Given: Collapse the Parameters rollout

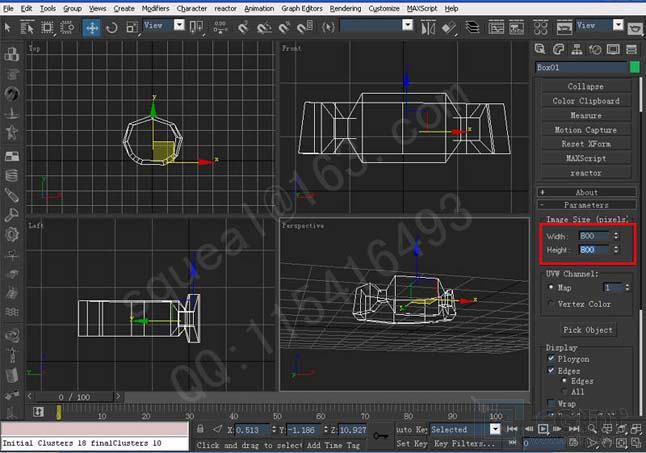Looking at the screenshot, I should [586, 205].
